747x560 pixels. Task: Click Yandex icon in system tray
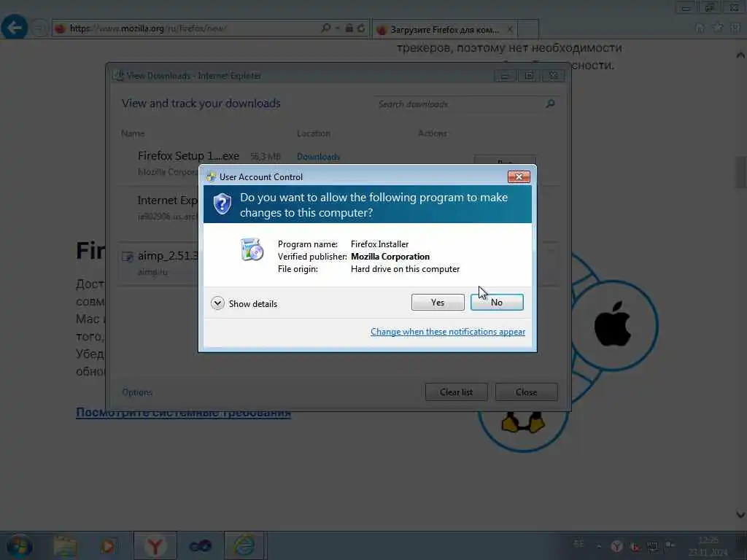616,545
